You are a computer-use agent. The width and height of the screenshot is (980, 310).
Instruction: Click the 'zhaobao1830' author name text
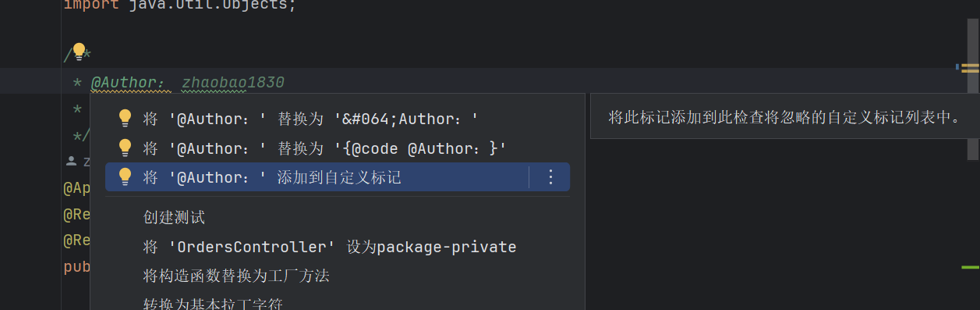click(x=233, y=82)
